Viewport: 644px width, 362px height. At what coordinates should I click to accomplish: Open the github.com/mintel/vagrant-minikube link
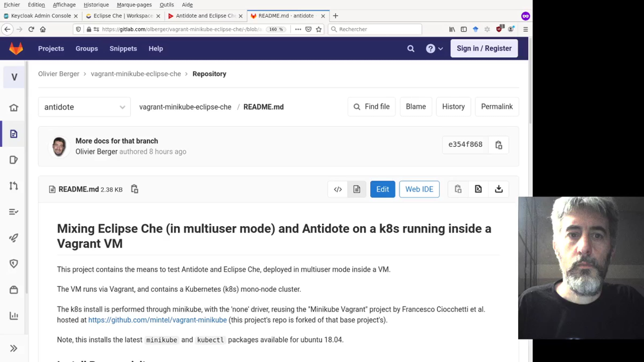(x=157, y=320)
